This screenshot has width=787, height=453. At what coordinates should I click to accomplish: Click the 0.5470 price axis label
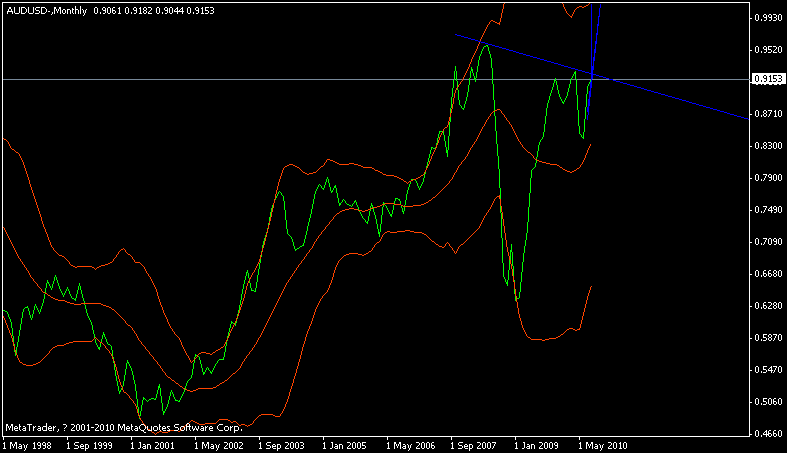tap(768, 370)
